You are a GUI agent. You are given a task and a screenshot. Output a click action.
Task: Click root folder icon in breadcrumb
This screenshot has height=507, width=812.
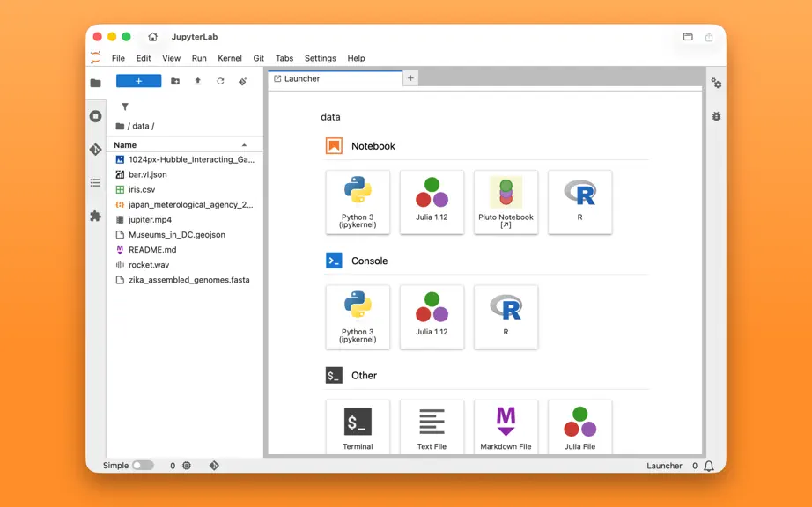(x=120, y=126)
